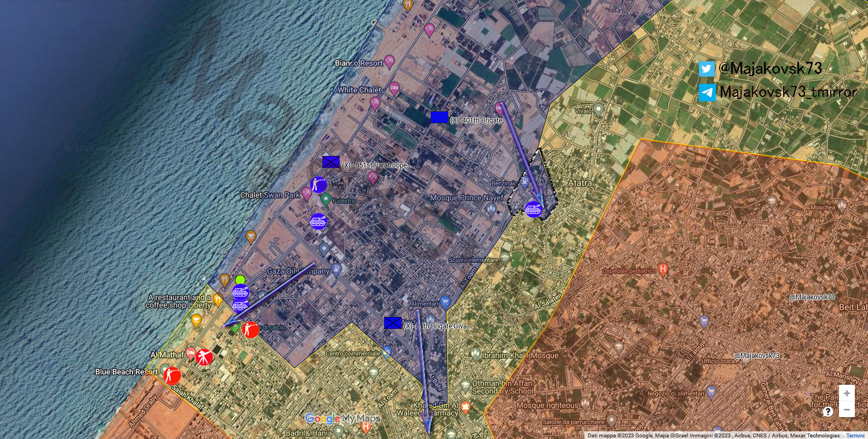Click the red soldier marker by Blue Beach Resort
The width and height of the screenshot is (868, 439).
tap(172, 376)
